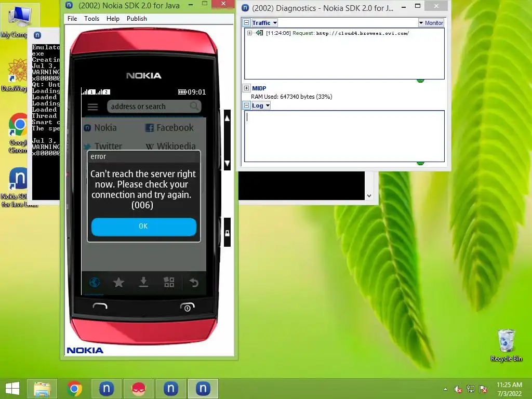Click the green resize grip under Log pane

pos(420,163)
